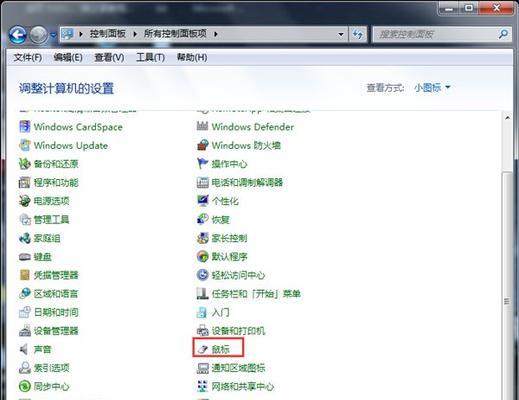Click the 凭据管理器 credential manager icon
Screen dimensions: 519x400
[x=25, y=275]
